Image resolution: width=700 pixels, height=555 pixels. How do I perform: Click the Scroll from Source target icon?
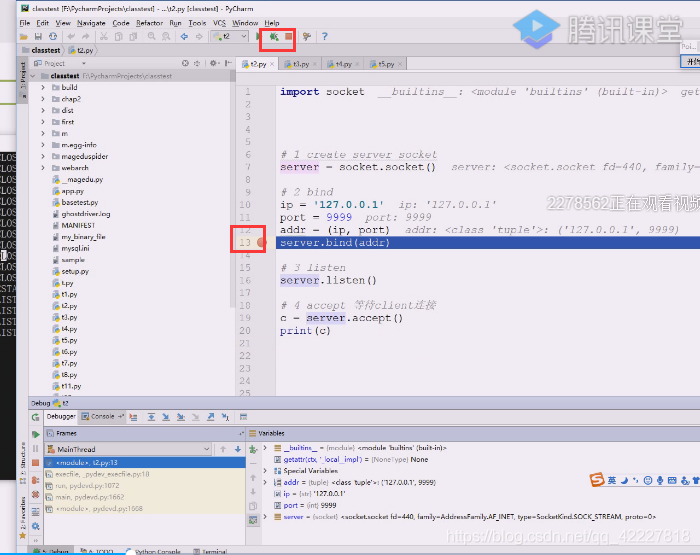click(185, 63)
